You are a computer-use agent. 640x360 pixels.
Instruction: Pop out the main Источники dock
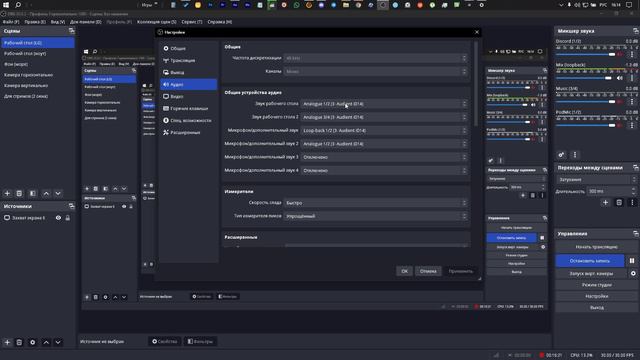click(x=71, y=206)
